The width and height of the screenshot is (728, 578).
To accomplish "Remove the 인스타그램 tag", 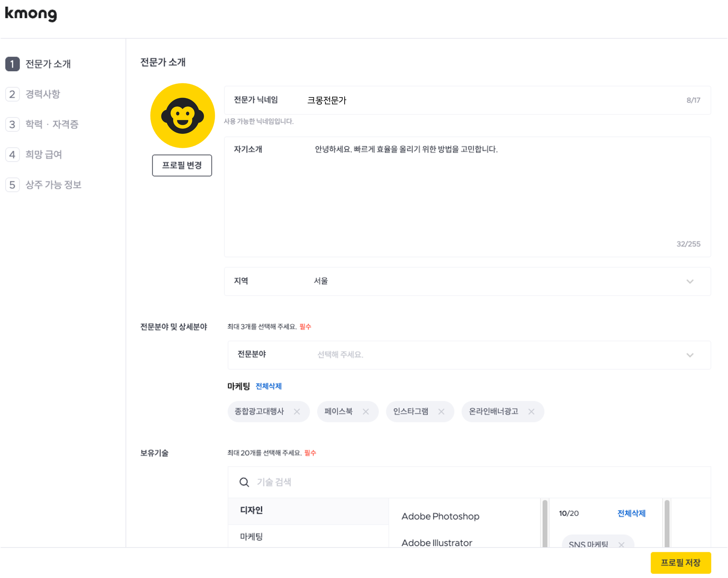I will coord(441,412).
